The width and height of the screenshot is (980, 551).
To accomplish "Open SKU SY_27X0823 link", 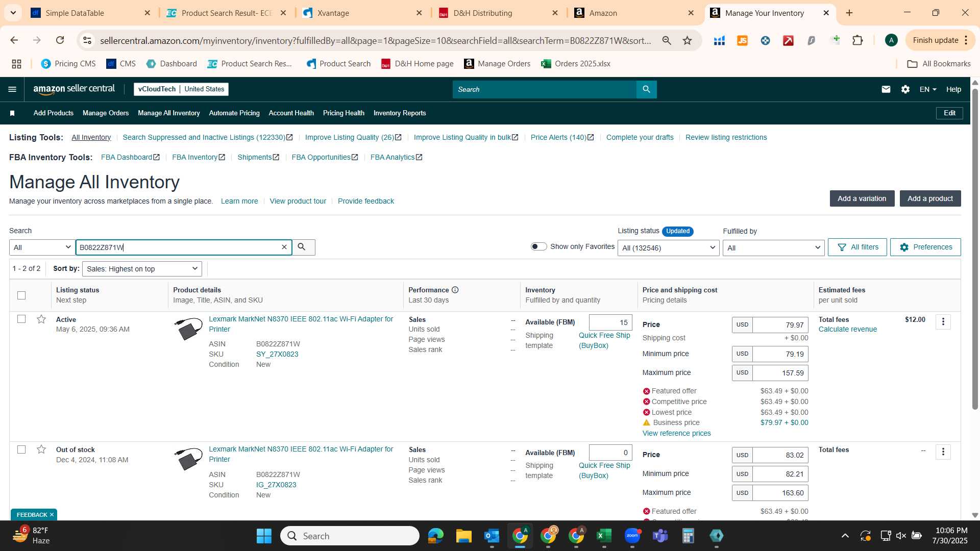I will (x=277, y=354).
